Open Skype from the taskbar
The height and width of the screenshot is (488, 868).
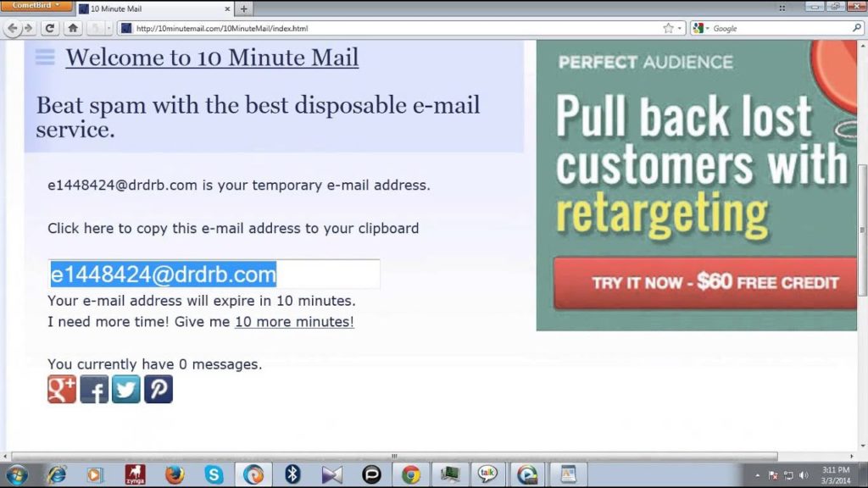pyautogui.click(x=214, y=474)
